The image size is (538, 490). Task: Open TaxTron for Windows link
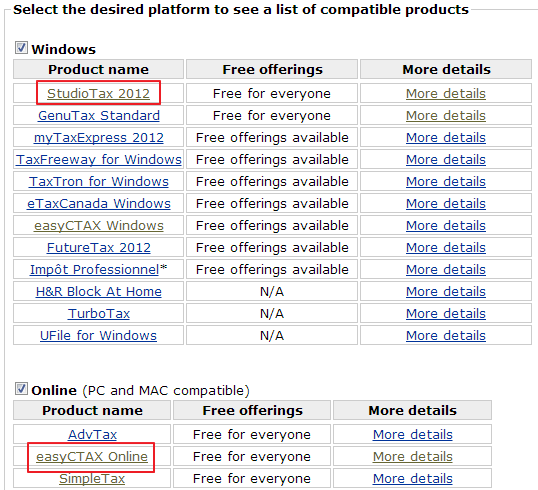(99, 181)
